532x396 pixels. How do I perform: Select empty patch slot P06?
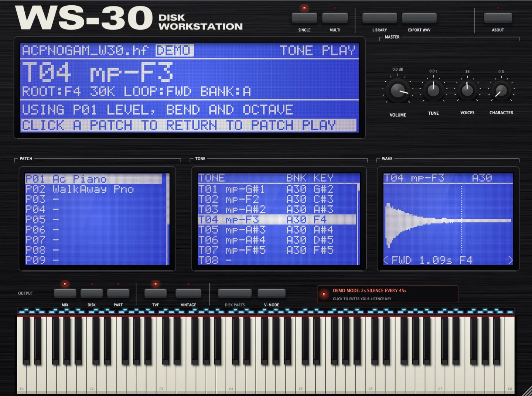point(93,230)
